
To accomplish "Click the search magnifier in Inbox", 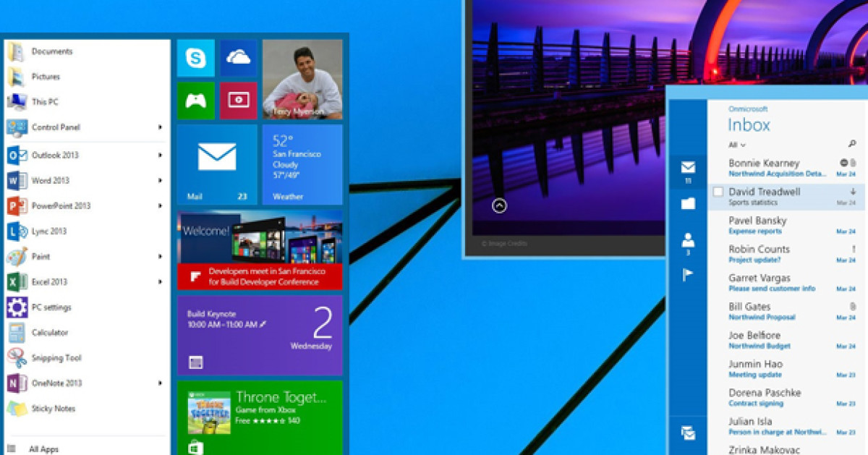I will click(851, 145).
